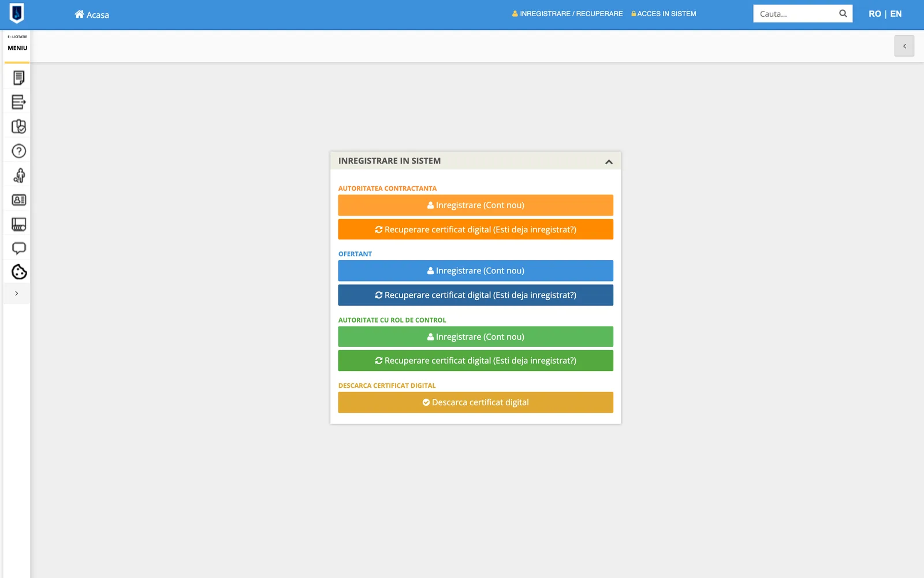924x578 pixels.
Task: Click the left chevron collapse button top right
Action: 904,46
